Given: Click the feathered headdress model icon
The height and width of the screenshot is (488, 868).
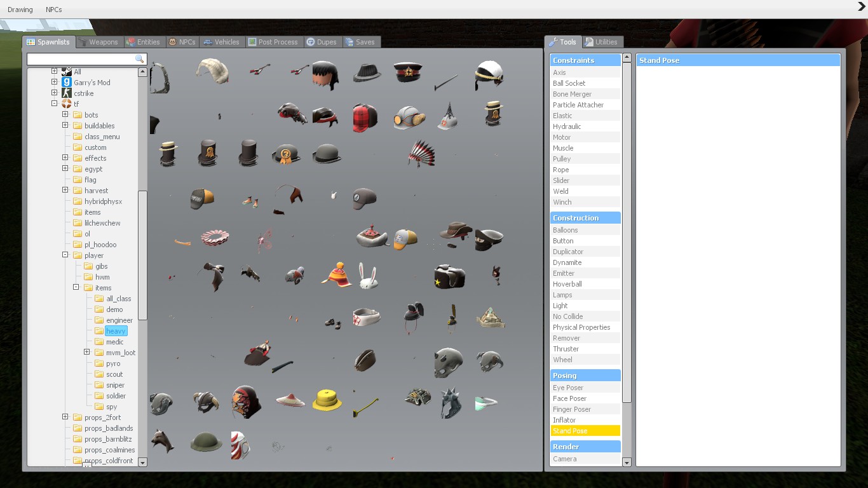Looking at the screenshot, I should (x=421, y=154).
